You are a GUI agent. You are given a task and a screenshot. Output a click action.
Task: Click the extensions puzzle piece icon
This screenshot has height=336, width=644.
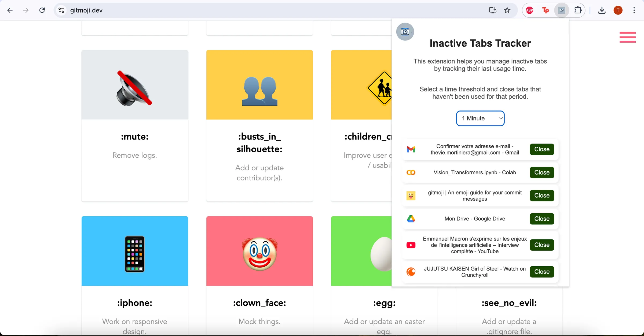(x=578, y=10)
